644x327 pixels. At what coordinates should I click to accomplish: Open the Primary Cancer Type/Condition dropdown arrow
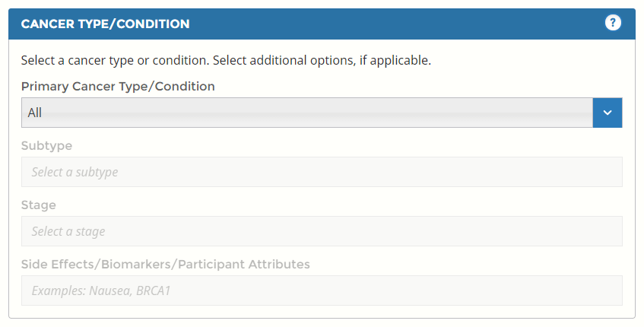click(608, 113)
